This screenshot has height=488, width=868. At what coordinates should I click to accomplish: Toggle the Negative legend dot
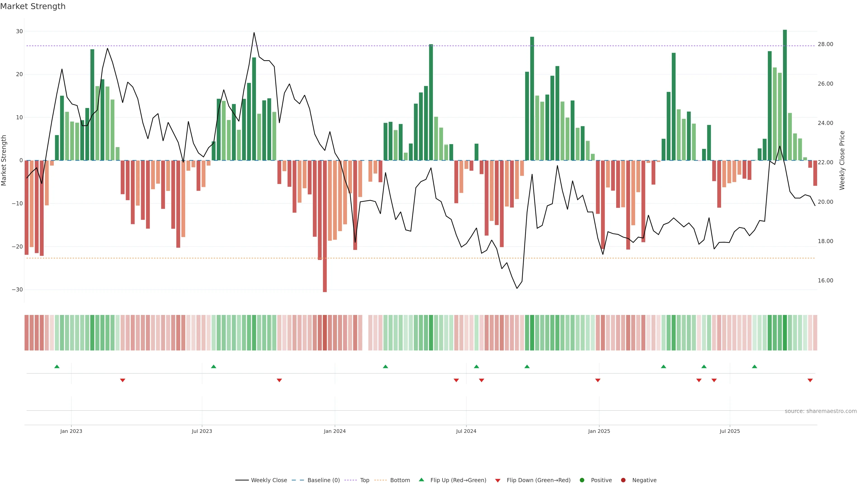click(x=623, y=480)
